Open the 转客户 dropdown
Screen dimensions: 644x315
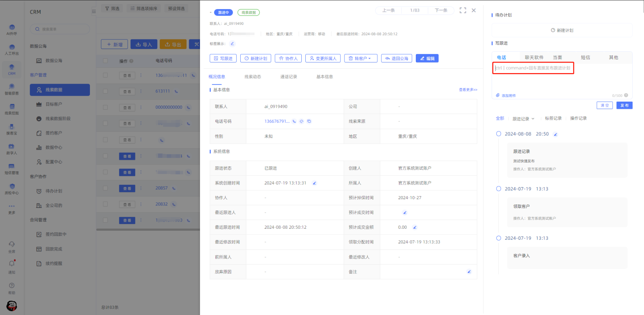click(x=360, y=58)
